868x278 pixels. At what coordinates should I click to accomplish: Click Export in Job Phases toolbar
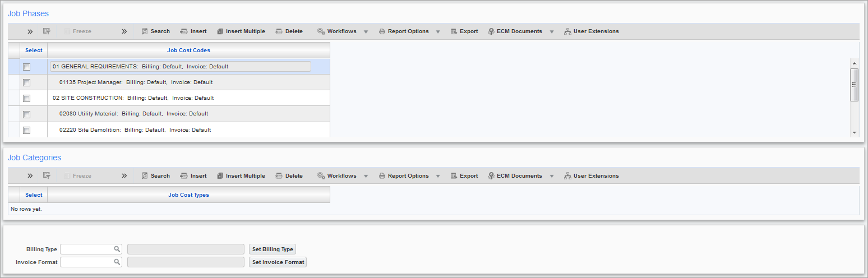pos(464,31)
